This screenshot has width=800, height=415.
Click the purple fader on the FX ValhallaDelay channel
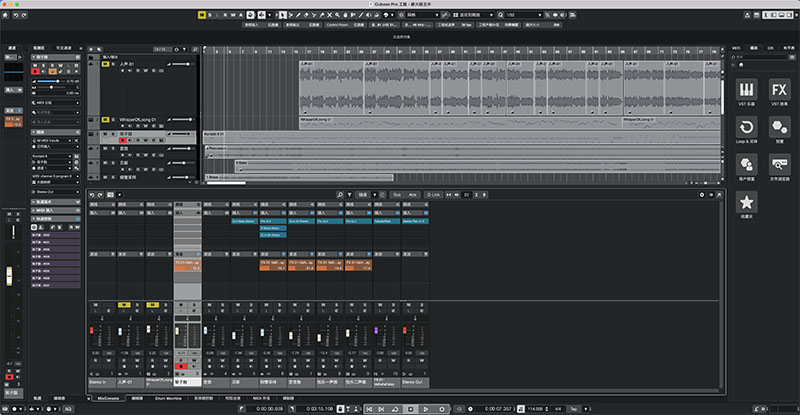(x=376, y=330)
